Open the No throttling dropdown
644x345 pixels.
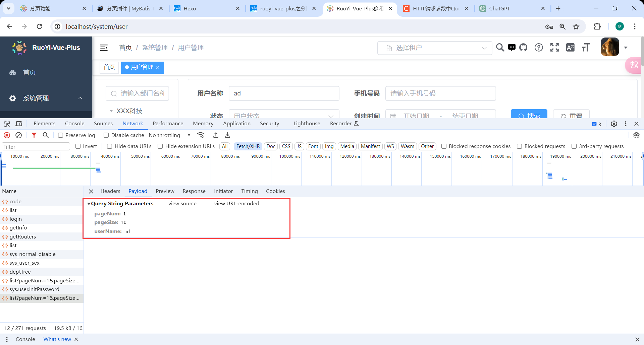point(169,135)
